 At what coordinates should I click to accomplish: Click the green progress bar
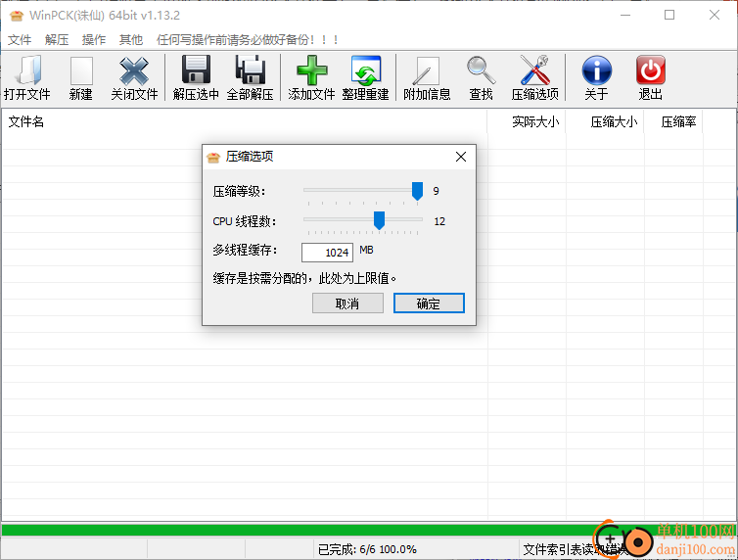tap(369, 531)
